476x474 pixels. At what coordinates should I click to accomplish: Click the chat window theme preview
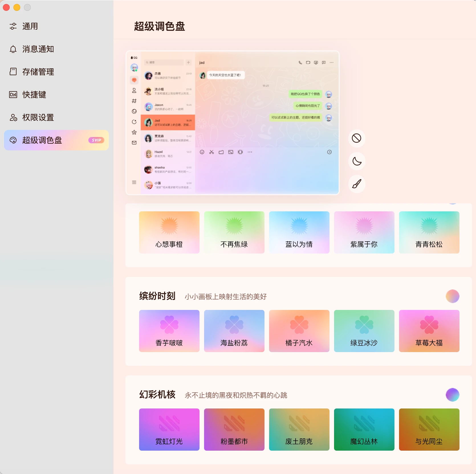click(x=232, y=123)
